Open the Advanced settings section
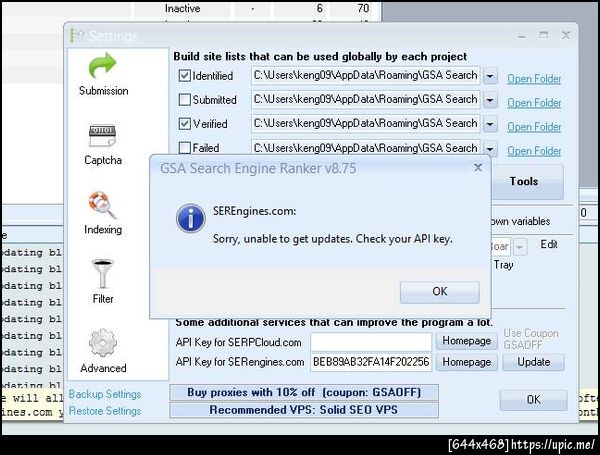Image resolution: width=600 pixels, height=455 pixels. 103,351
